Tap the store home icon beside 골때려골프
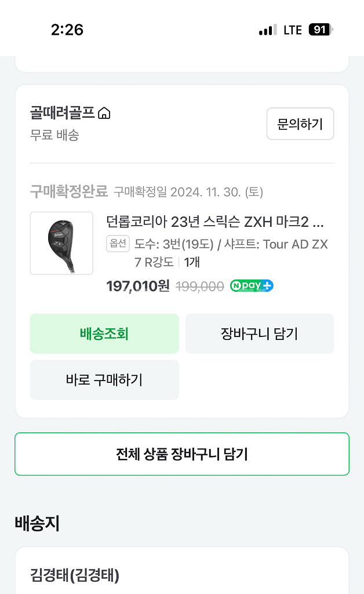This screenshot has width=364, height=594. [104, 113]
